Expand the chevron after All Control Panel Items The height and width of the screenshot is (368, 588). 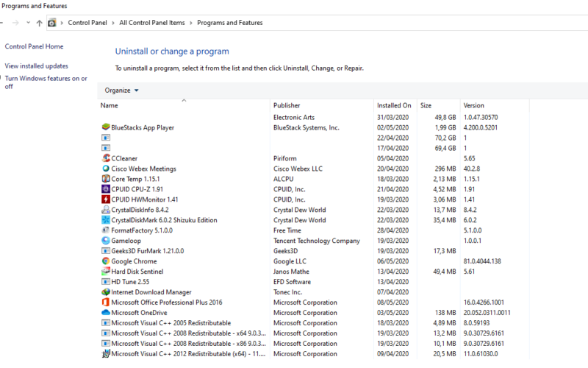click(191, 23)
